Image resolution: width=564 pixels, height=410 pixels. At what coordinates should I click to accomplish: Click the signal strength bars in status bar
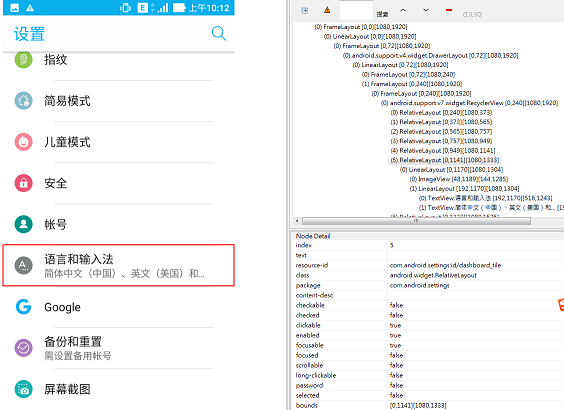163,8
